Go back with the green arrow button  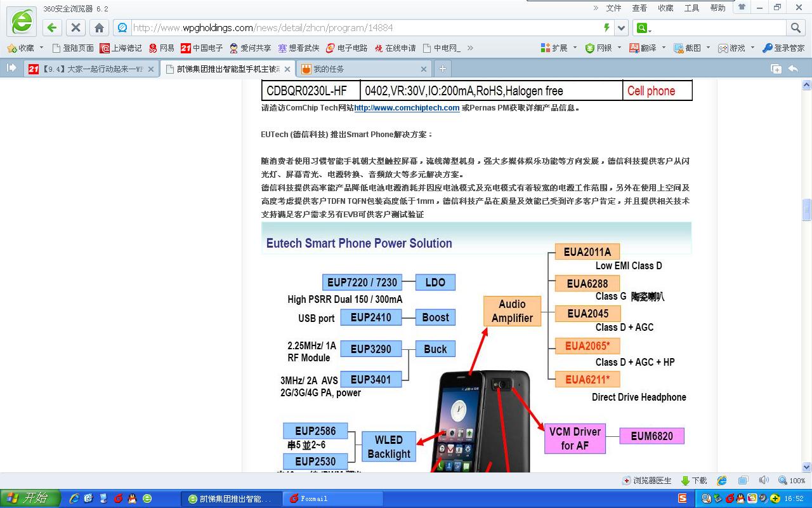point(52,27)
